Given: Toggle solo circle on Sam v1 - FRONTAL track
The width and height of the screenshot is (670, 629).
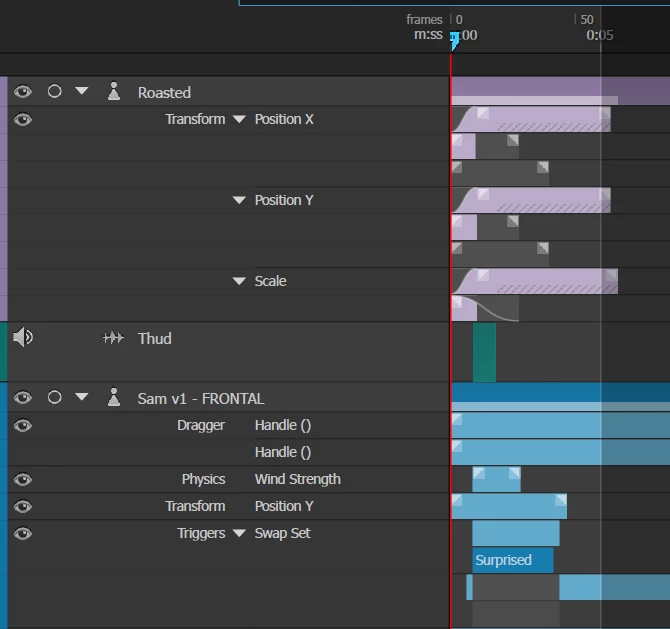Looking at the screenshot, I should [55, 397].
